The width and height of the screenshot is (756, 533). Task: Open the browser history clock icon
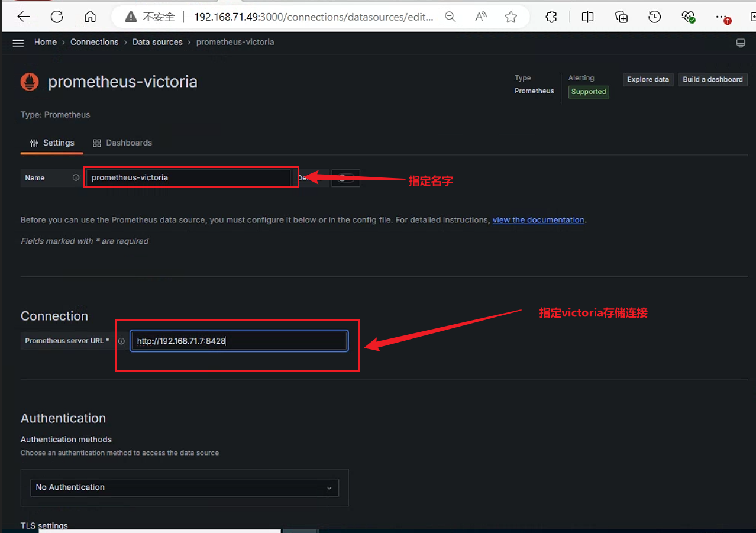[x=654, y=17]
